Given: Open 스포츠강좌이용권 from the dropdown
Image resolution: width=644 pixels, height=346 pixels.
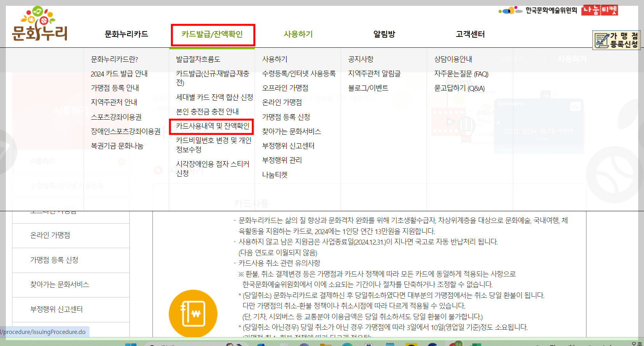Looking at the screenshot, I should click(x=116, y=117).
